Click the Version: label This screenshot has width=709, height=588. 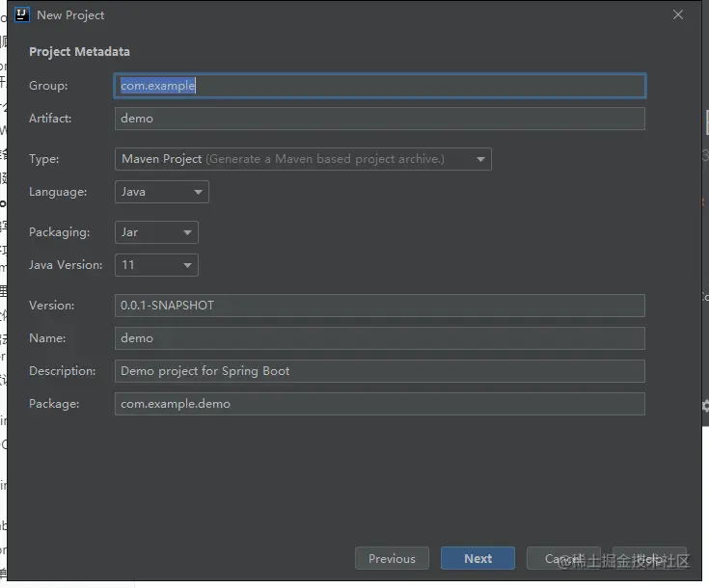coord(51,306)
